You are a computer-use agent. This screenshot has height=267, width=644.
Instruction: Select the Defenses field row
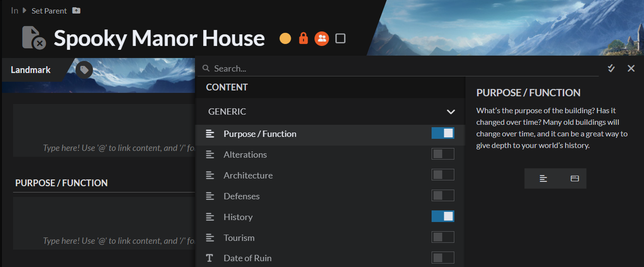pyautogui.click(x=330, y=196)
